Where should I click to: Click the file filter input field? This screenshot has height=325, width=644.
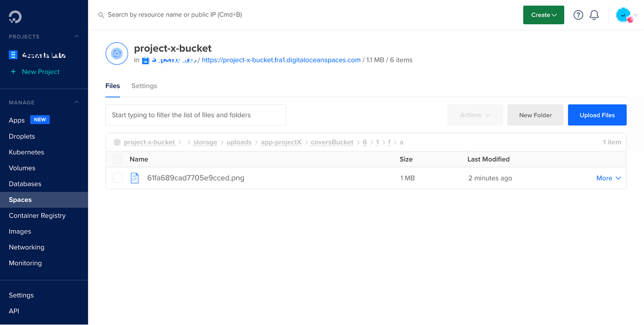[x=195, y=114]
